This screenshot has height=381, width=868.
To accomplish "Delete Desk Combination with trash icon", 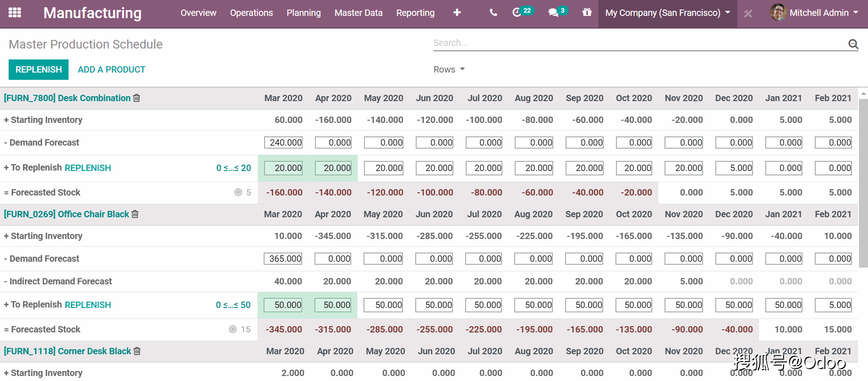I will pos(137,98).
